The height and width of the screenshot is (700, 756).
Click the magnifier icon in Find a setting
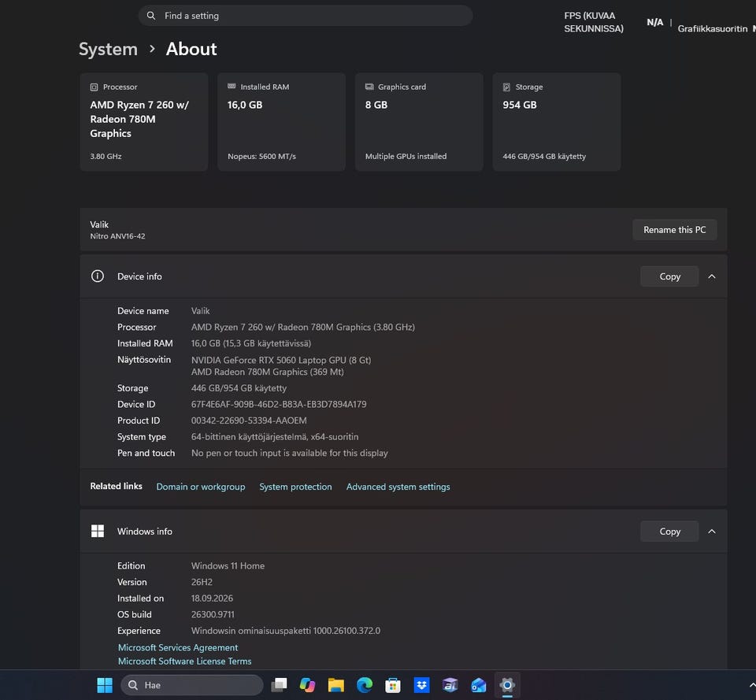coord(151,16)
